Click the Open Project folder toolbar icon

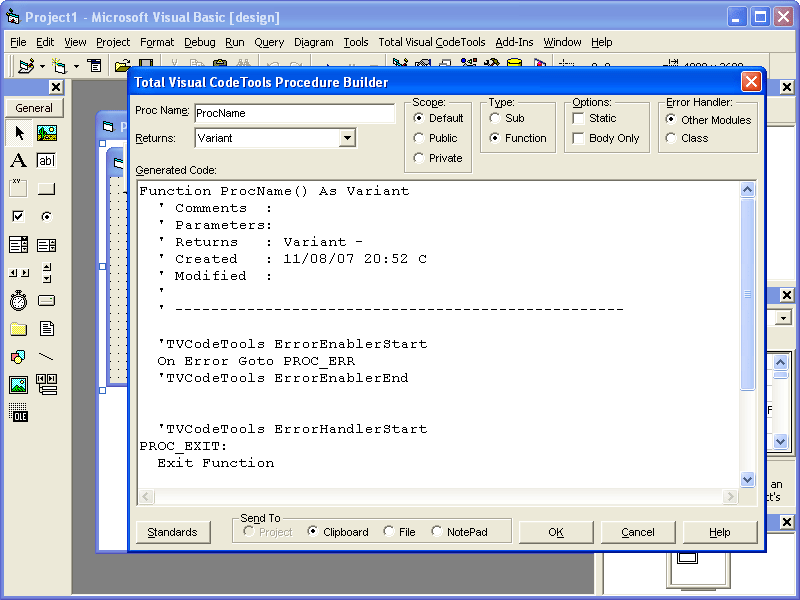pos(122,66)
